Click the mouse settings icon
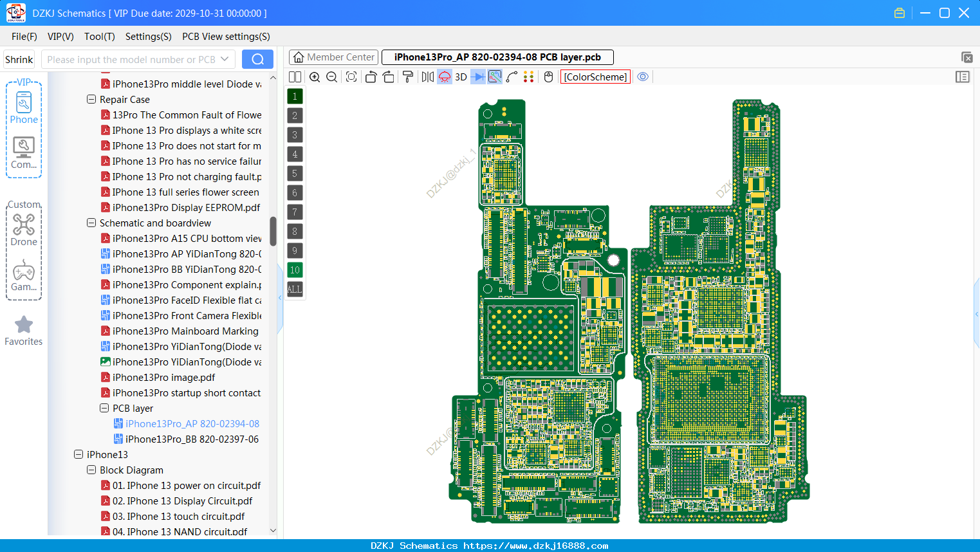Screen dimensions: 980x552 point(549,77)
